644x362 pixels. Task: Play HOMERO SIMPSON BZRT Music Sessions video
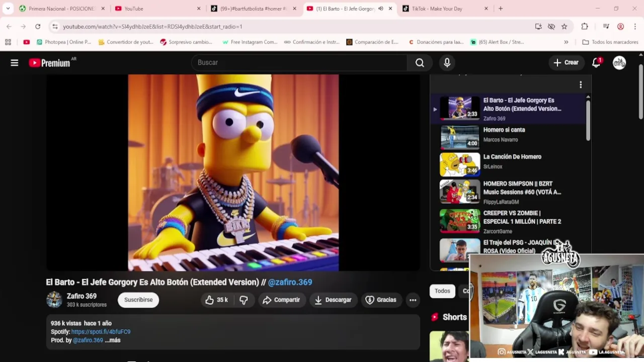[x=508, y=192]
